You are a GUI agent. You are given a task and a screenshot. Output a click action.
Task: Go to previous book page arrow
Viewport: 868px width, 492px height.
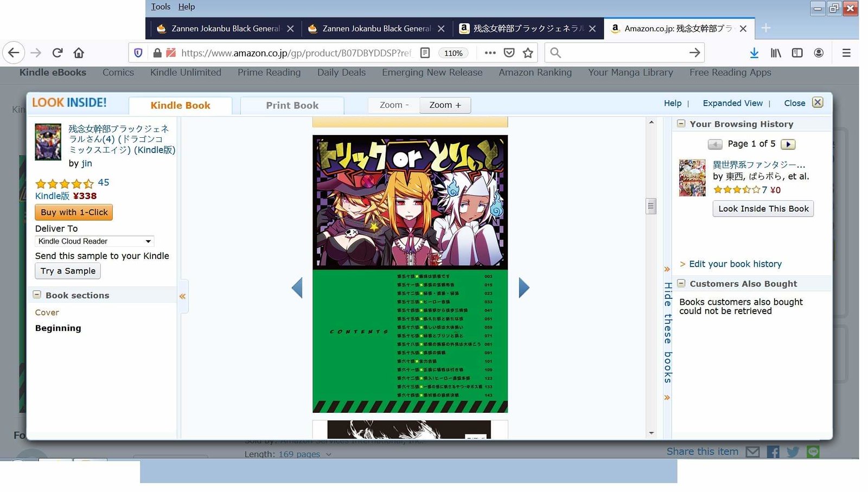[x=297, y=287]
